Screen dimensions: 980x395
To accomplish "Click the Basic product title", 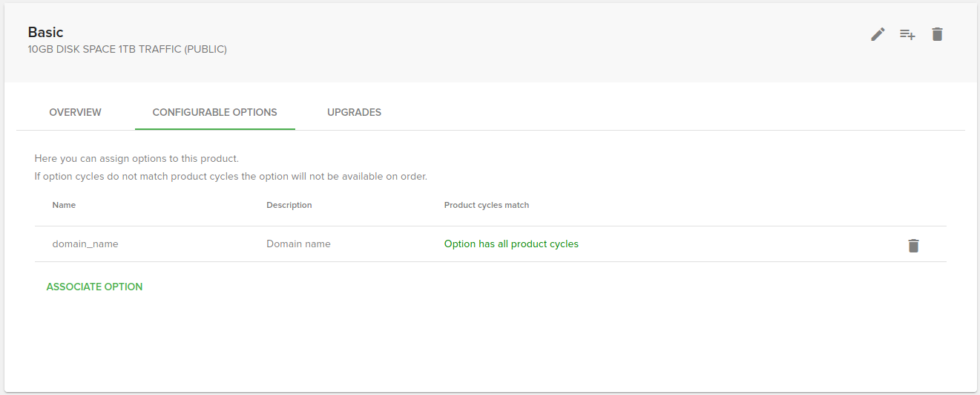I will (45, 33).
